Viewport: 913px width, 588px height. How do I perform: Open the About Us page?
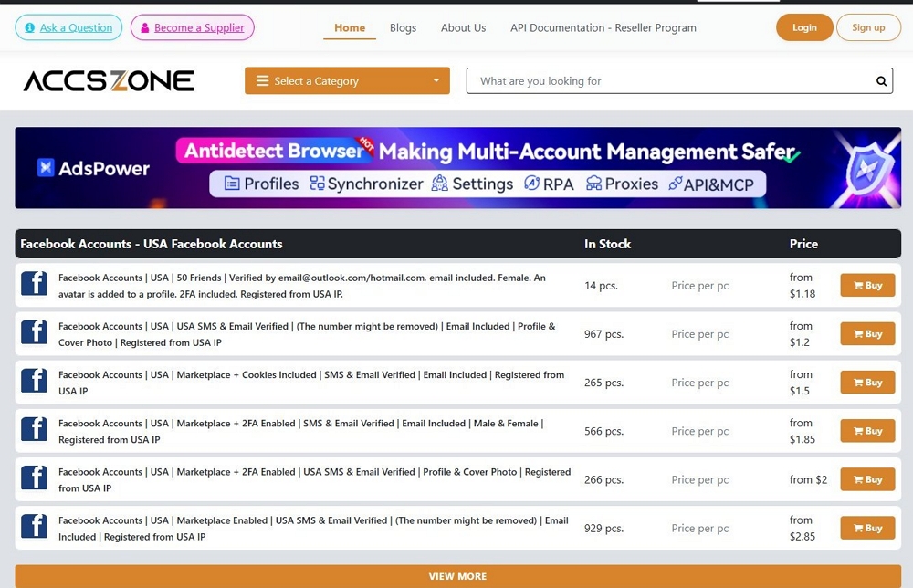(x=463, y=28)
